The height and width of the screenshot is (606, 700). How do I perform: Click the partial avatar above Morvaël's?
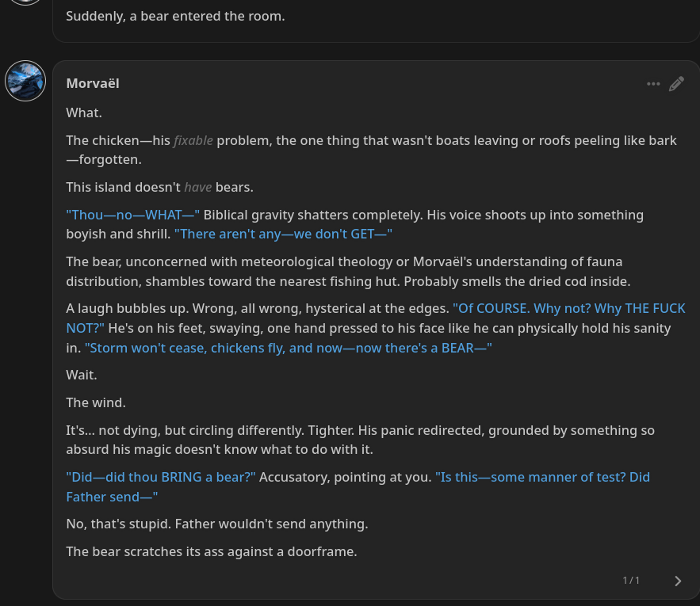pyautogui.click(x=25, y=2)
